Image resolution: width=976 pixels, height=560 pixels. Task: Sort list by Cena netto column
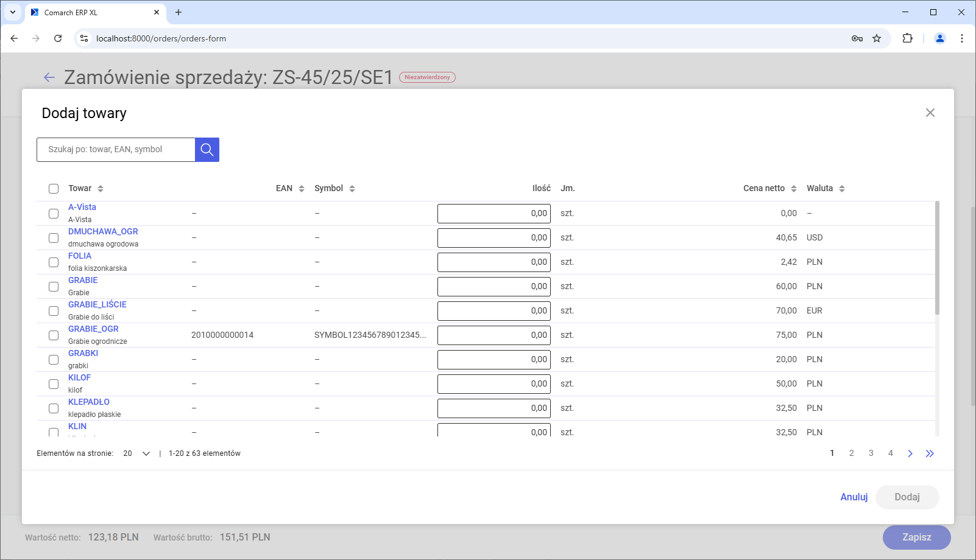click(793, 189)
